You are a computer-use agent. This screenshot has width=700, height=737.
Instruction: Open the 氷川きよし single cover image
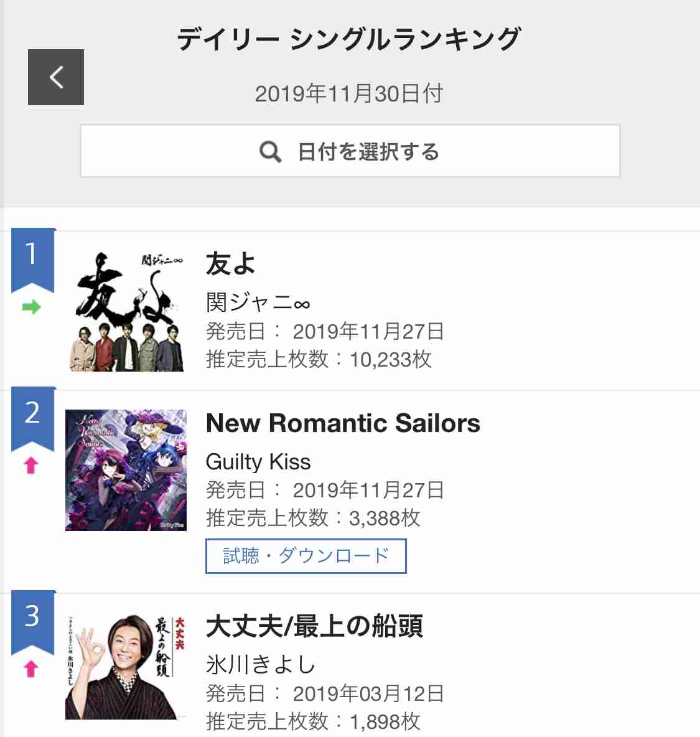pos(126,667)
